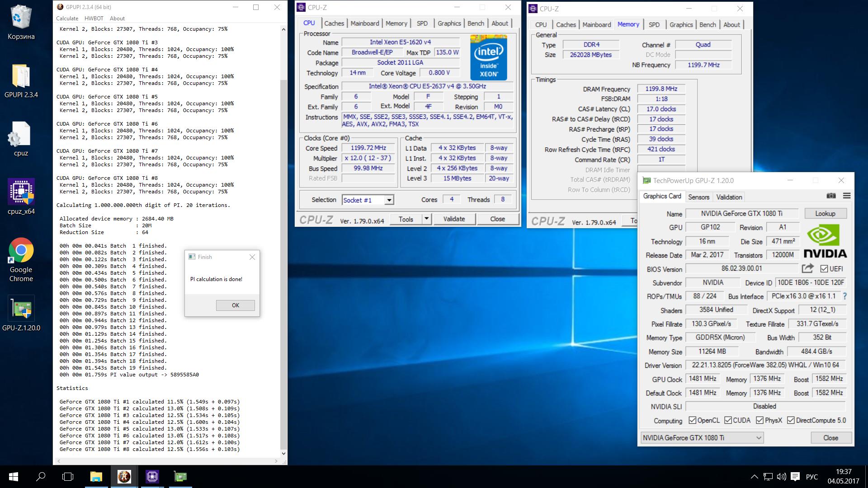868x488 pixels.
Task: Launch the GPU-Z.1.20.0 desktop icon
Action: click(x=21, y=314)
